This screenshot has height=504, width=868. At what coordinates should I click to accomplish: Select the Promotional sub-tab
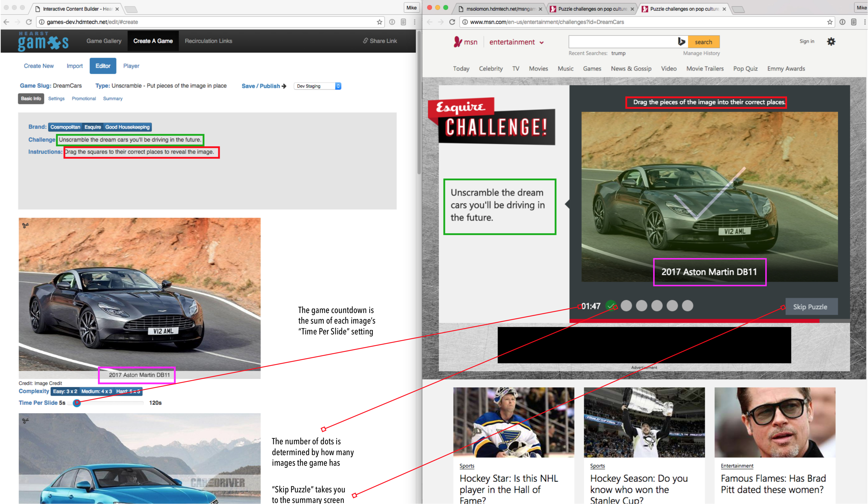click(x=84, y=99)
